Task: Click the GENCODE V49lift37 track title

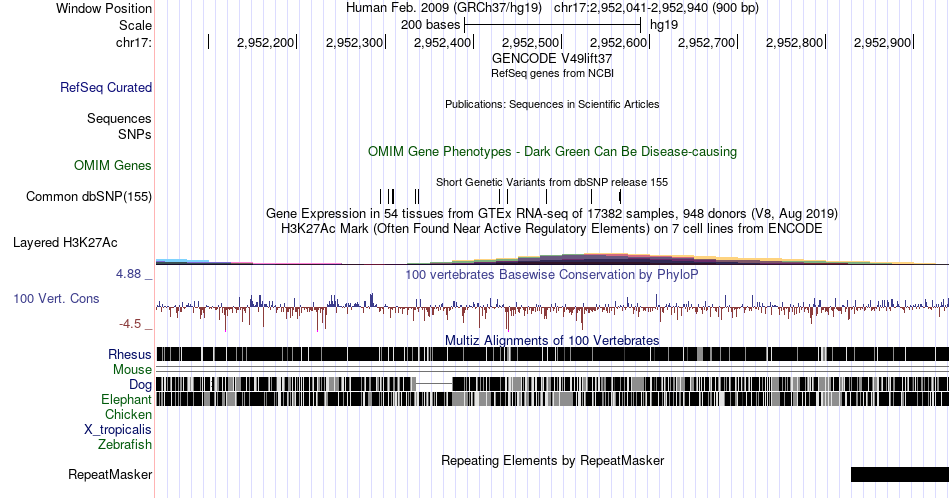Action: (x=552, y=58)
